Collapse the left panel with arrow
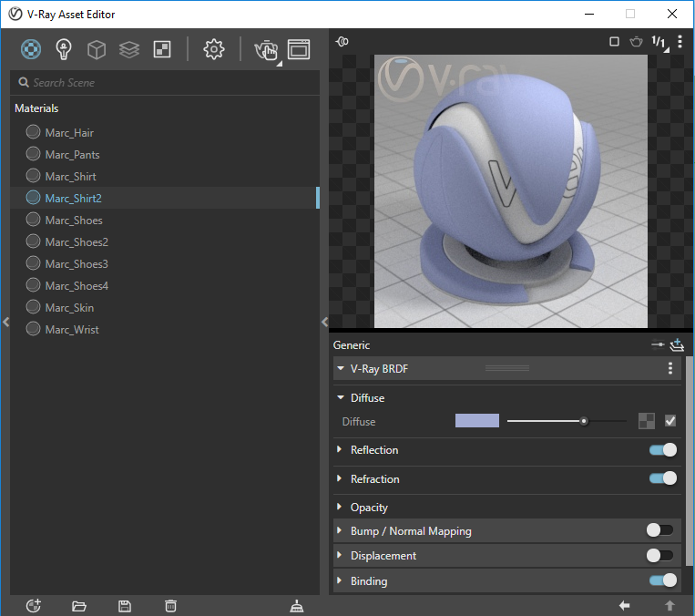695x616 pixels. coord(5,322)
